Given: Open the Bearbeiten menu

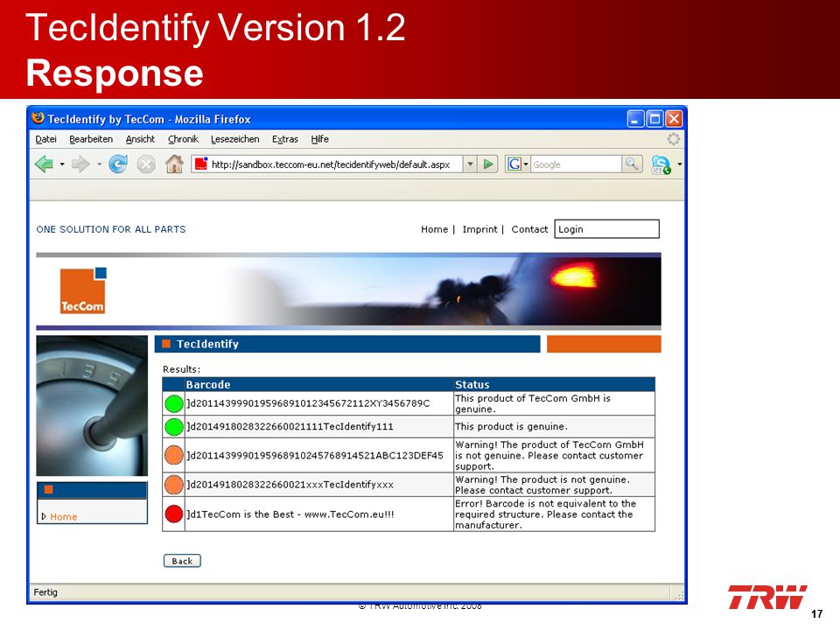Looking at the screenshot, I should [91, 139].
